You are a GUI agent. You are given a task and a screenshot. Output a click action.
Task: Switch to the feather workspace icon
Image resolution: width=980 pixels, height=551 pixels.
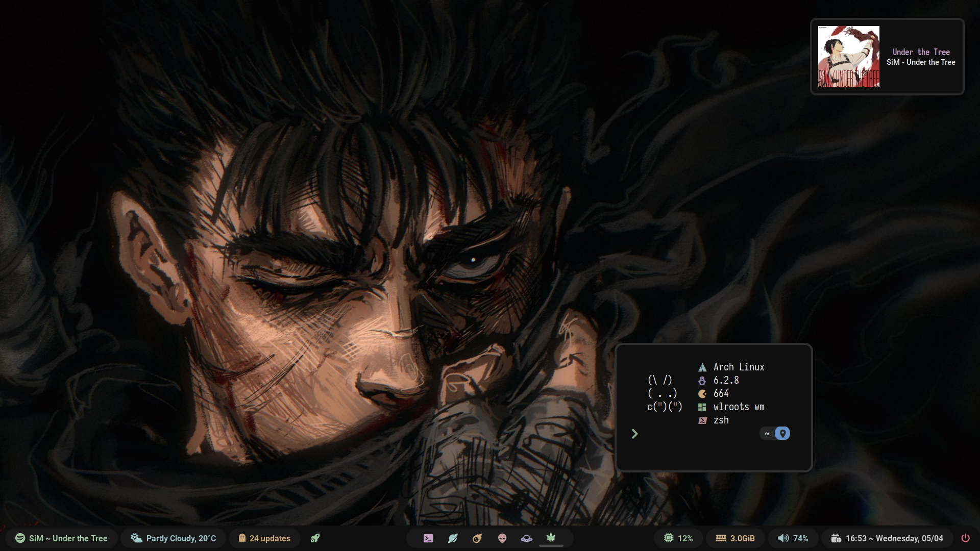453,538
